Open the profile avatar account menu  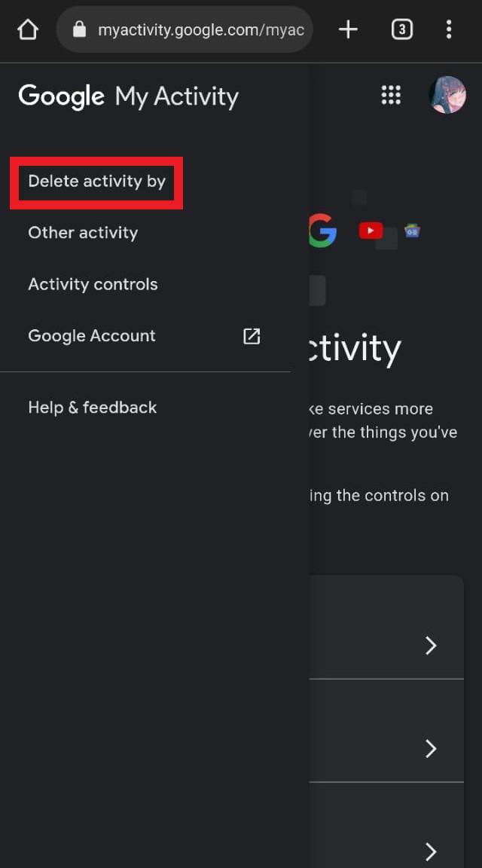447,95
